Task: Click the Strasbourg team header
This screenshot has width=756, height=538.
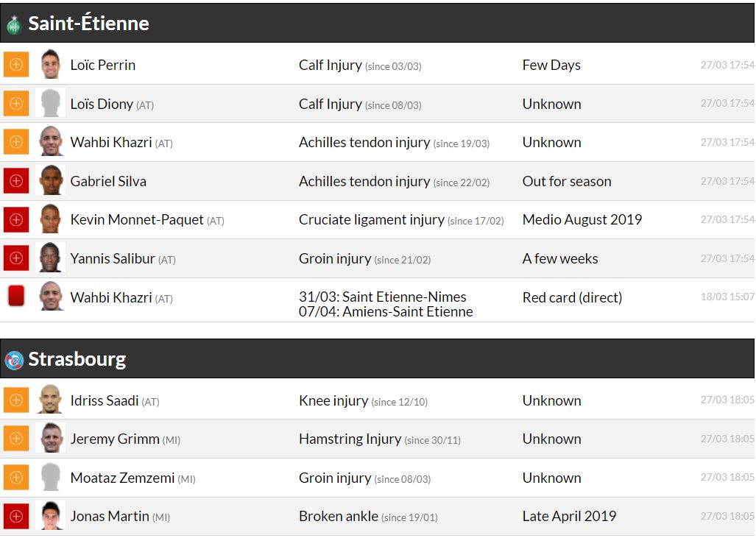Action: pyautogui.click(x=77, y=359)
